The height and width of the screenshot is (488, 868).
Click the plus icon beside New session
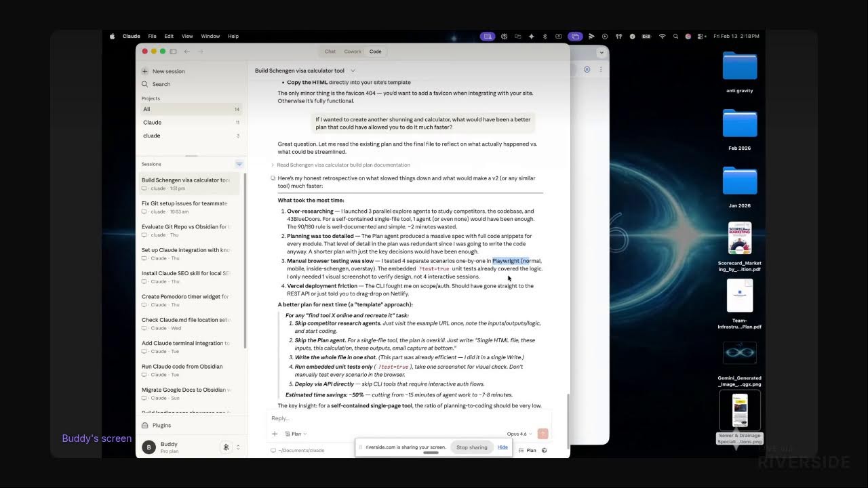[x=144, y=71]
